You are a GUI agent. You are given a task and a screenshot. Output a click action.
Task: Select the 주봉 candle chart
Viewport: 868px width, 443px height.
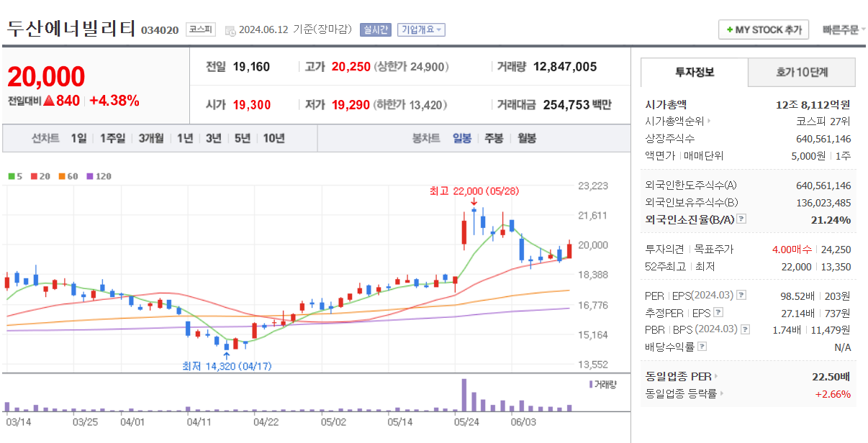tap(494, 138)
